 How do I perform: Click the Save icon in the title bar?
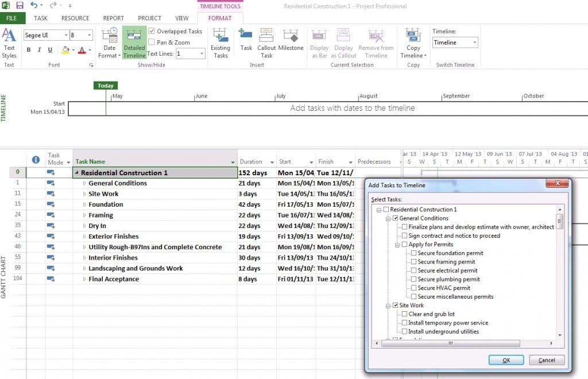tap(20, 6)
